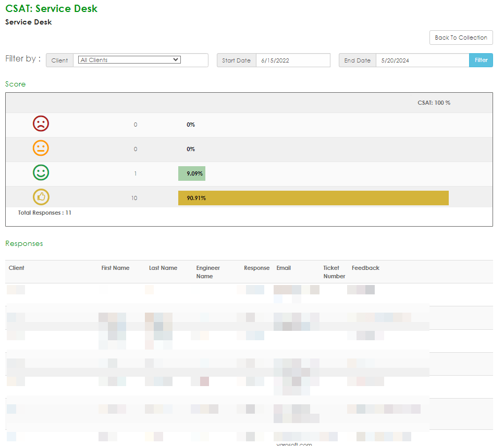Click the green smiley face icon

coord(41,172)
